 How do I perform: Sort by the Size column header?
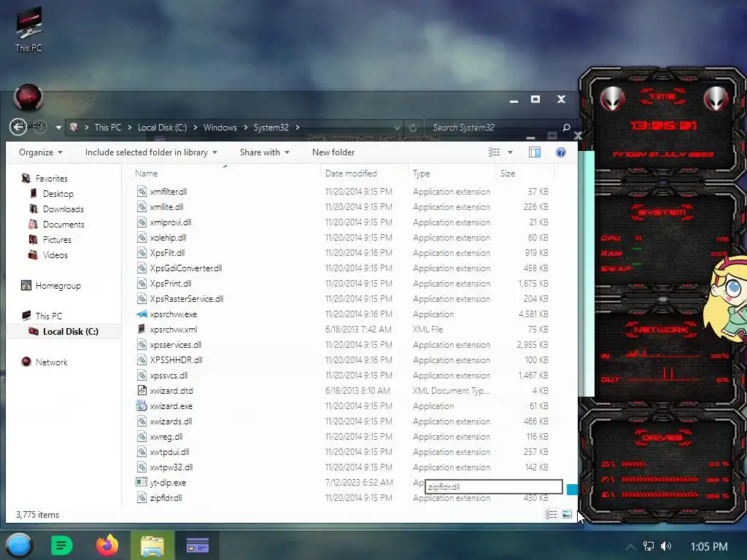coord(508,174)
